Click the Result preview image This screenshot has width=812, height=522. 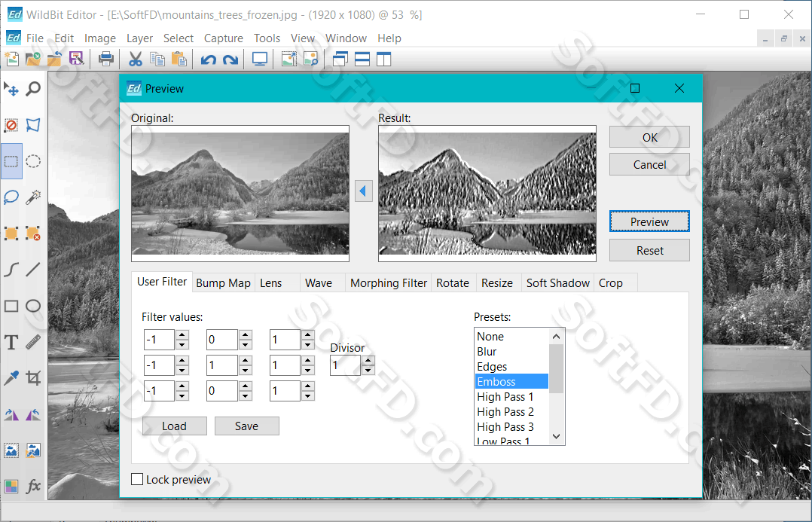487,193
